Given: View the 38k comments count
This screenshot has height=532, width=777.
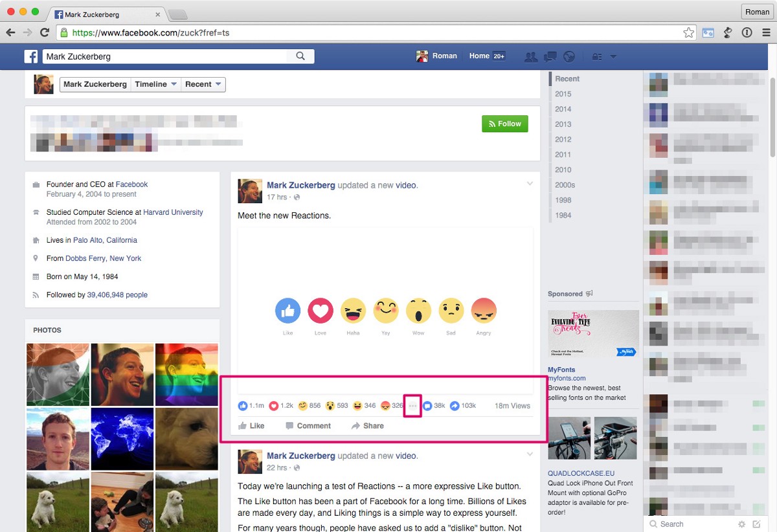Looking at the screenshot, I should (434, 406).
